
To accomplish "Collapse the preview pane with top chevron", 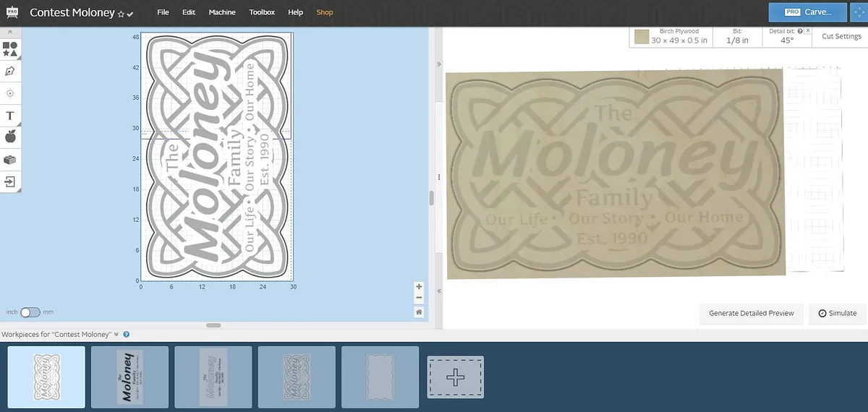I will 439,64.
